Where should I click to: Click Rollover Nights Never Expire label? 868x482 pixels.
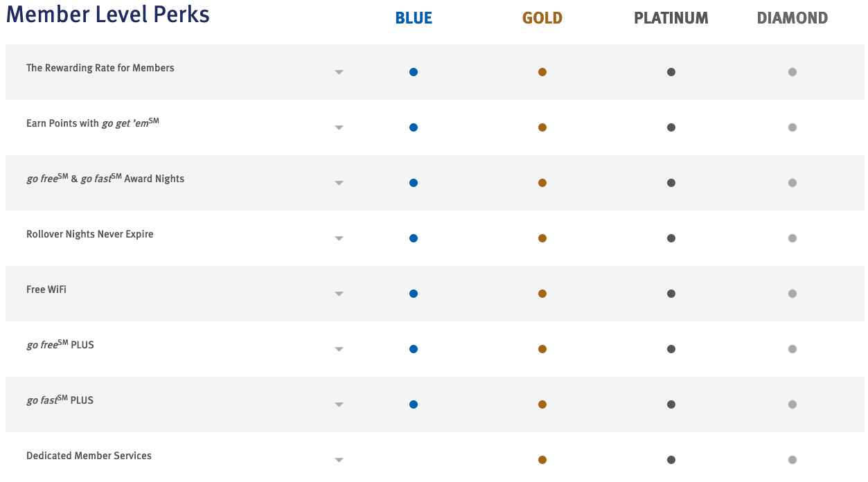point(90,234)
